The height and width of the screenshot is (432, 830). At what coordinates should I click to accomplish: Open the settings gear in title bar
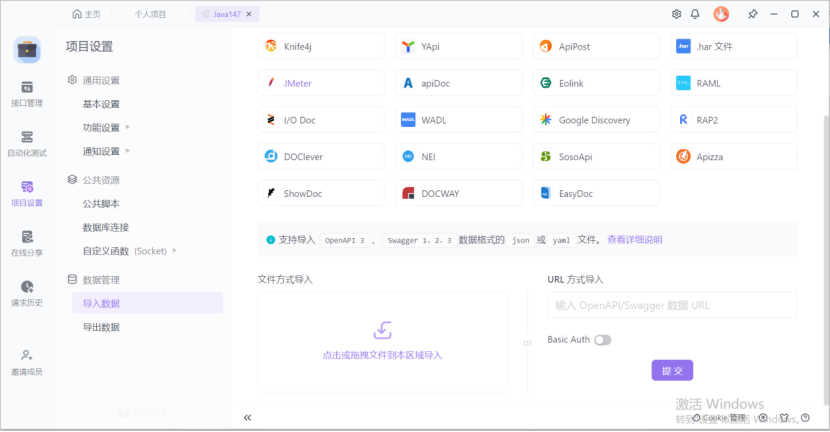coord(676,14)
